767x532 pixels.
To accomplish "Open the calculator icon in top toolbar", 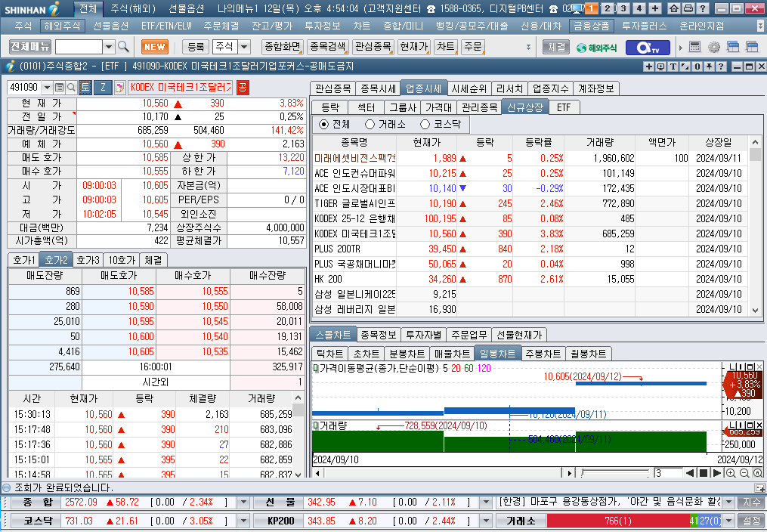I will click(x=694, y=47).
